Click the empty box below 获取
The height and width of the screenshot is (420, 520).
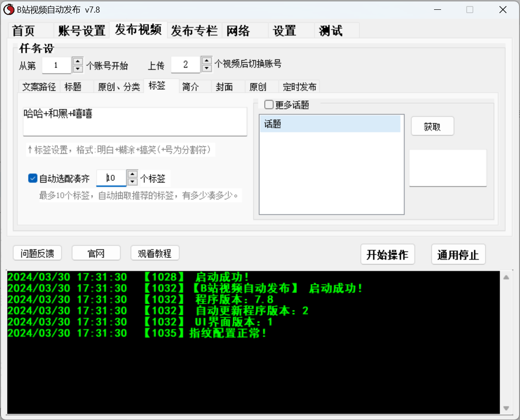tap(448, 168)
